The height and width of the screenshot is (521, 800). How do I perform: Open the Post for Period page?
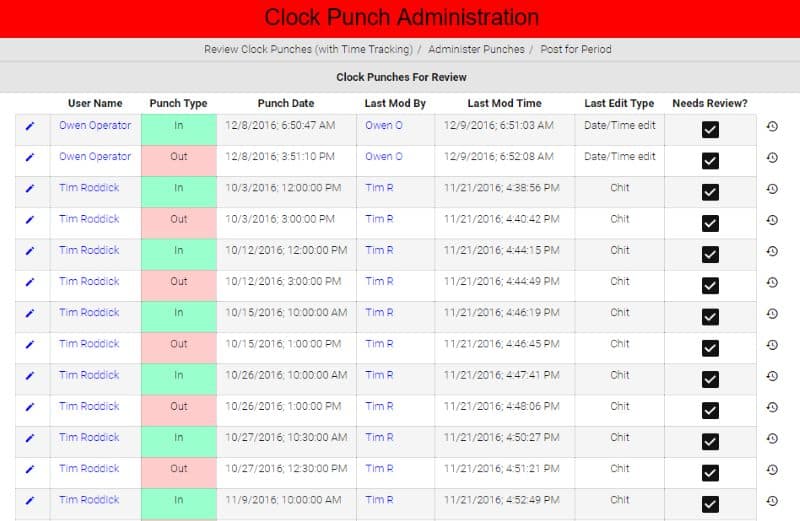click(x=576, y=49)
